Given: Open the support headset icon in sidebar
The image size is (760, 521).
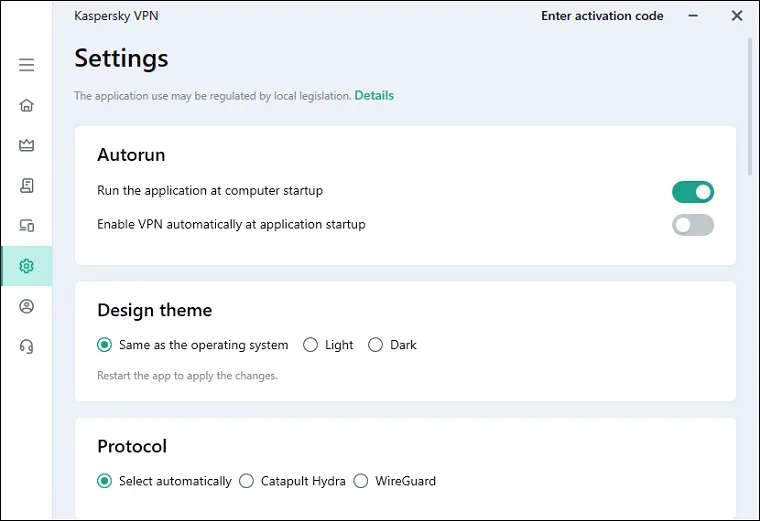Looking at the screenshot, I should (x=27, y=346).
